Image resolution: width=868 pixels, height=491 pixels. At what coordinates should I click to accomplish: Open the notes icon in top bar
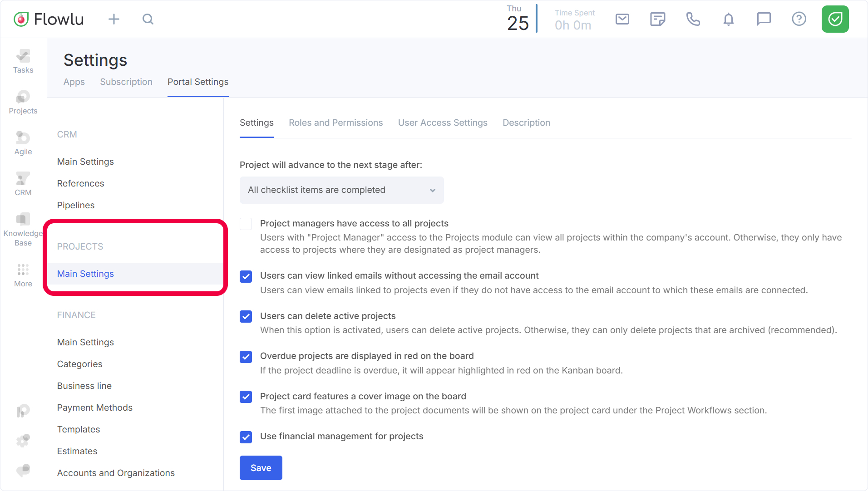[657, 19]
